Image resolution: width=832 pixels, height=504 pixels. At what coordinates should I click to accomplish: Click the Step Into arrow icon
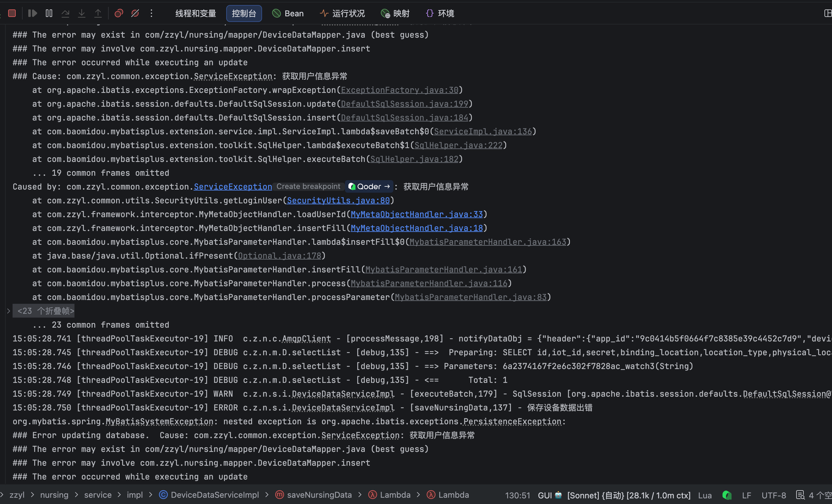click(82, 13)
